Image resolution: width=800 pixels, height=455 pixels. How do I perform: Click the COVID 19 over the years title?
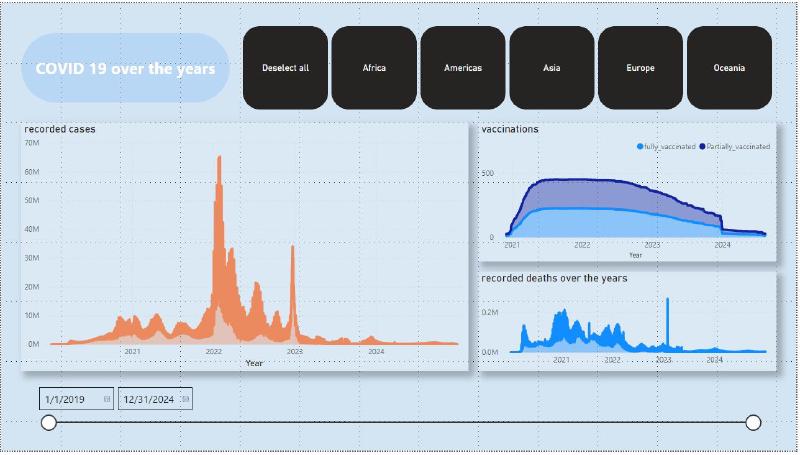click(x=125, y=68)
